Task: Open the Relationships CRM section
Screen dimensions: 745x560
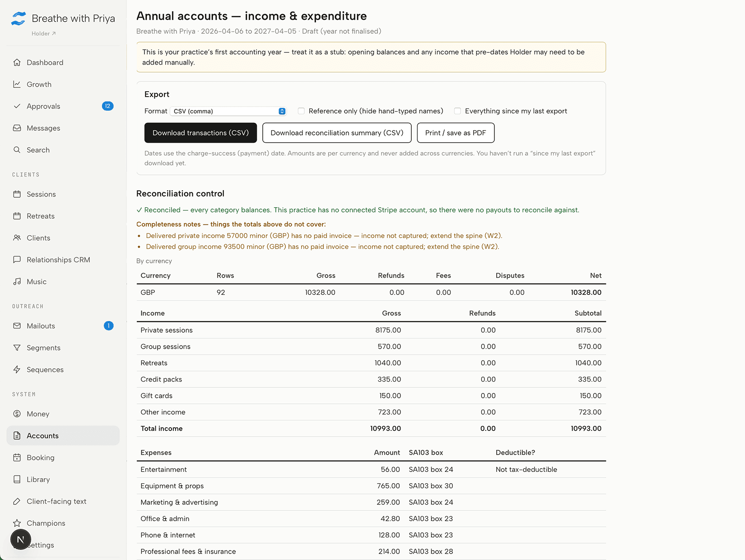Action: pos(63,260)
